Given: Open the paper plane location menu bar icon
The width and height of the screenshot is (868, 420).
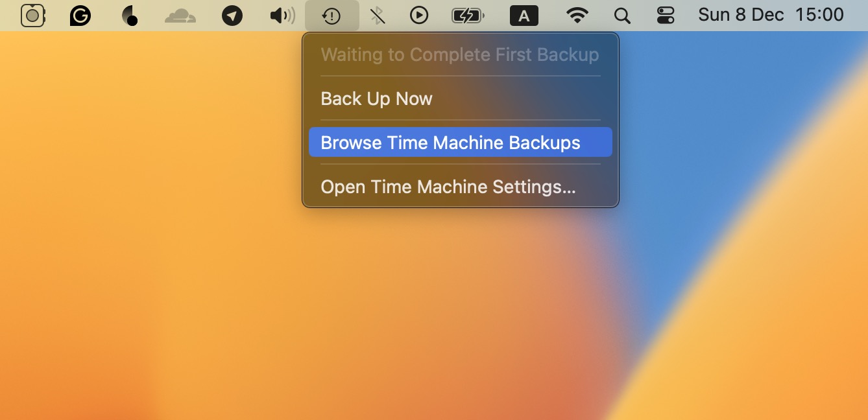Looking at the screenshot, I should (x=232, y=16).
